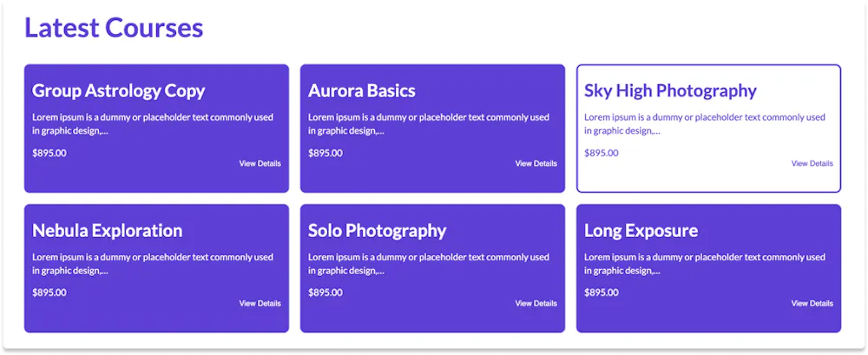Viewport: 868px width, 355px height.
Task: Click the Lorem ipsum description under Group Astrology Copy
Action: [x=153, y=124]
